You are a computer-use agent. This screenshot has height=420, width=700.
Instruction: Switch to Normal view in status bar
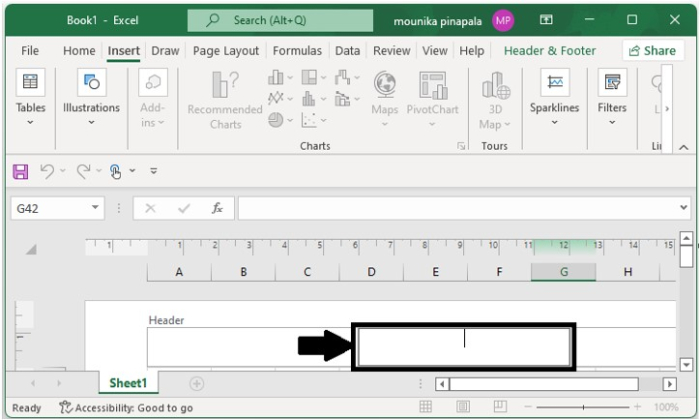click(x=425, y=407)
